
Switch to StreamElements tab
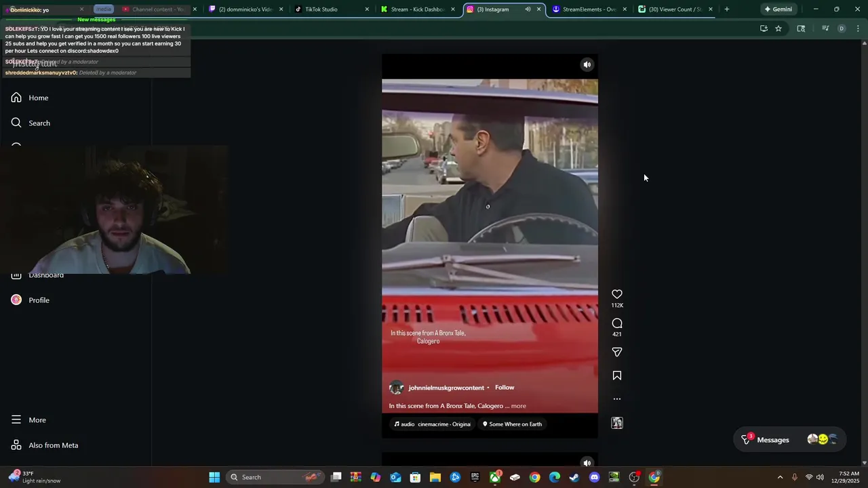tap(589, 9)
